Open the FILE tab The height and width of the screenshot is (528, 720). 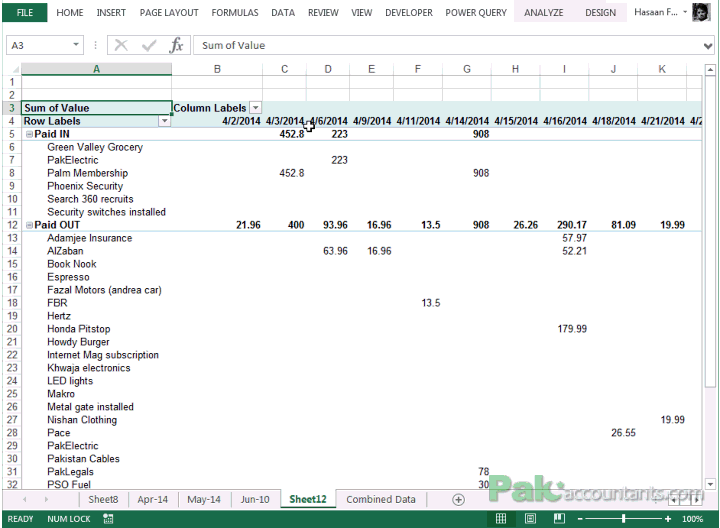coord(25,12)
